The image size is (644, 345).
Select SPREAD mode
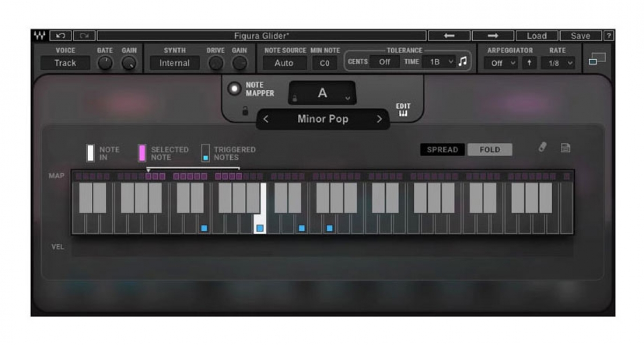[x=443, y=150]
